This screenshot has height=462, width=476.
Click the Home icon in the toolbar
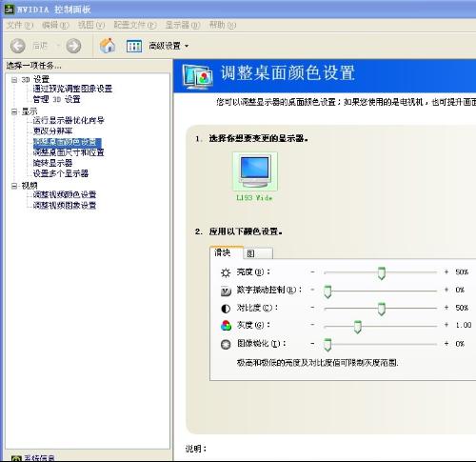[108, 46]
